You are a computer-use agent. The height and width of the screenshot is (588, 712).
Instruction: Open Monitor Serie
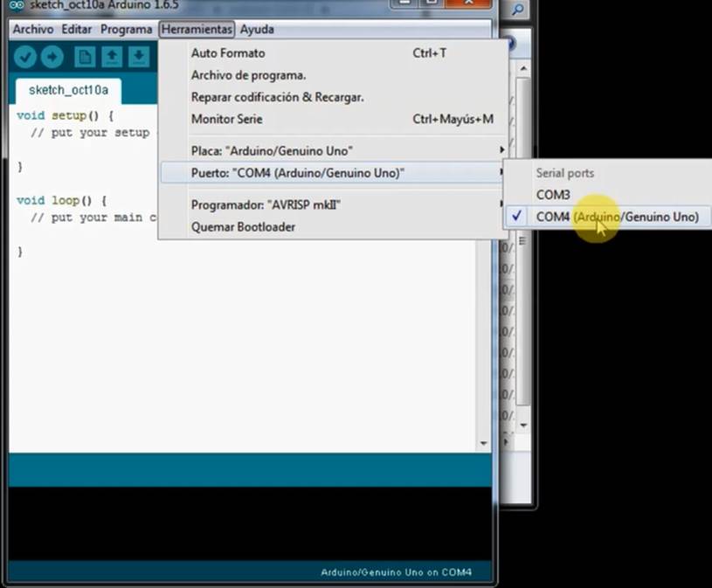[334, 120]
